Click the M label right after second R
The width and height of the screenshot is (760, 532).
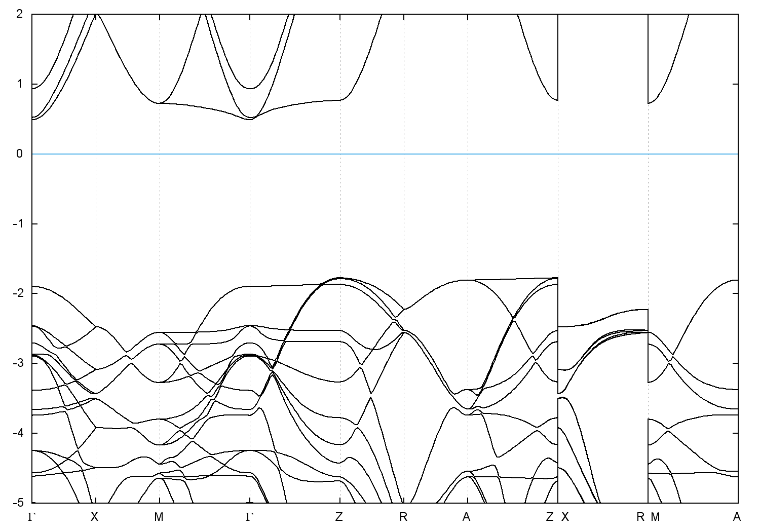click(656, 517)
